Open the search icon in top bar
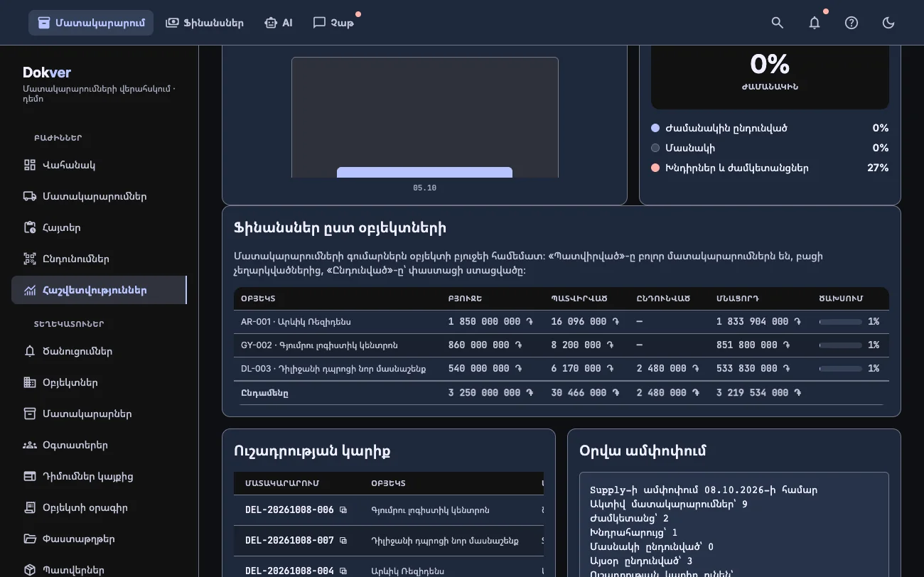This screenshot has width=924, height=577. pos(778,23)
